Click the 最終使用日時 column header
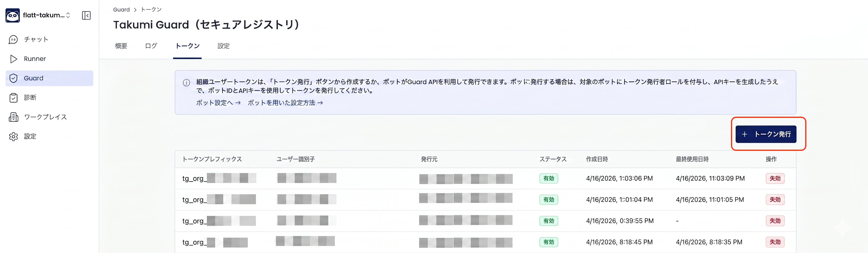 click(x=692, y=159)
